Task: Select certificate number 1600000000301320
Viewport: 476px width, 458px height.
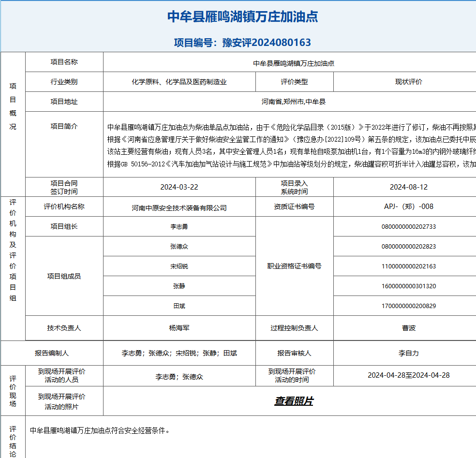Action: [409, 286]
